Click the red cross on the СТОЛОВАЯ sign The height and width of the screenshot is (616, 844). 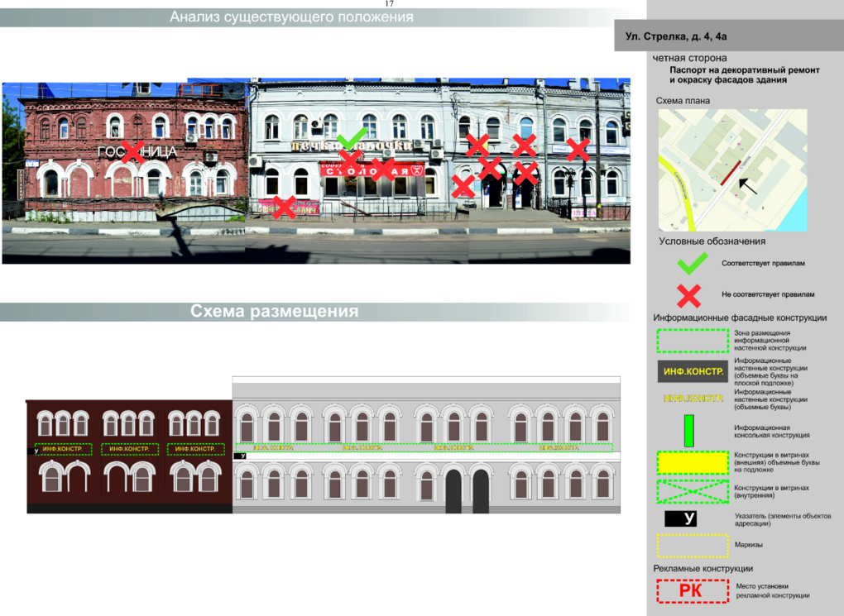tap(382, 170)
